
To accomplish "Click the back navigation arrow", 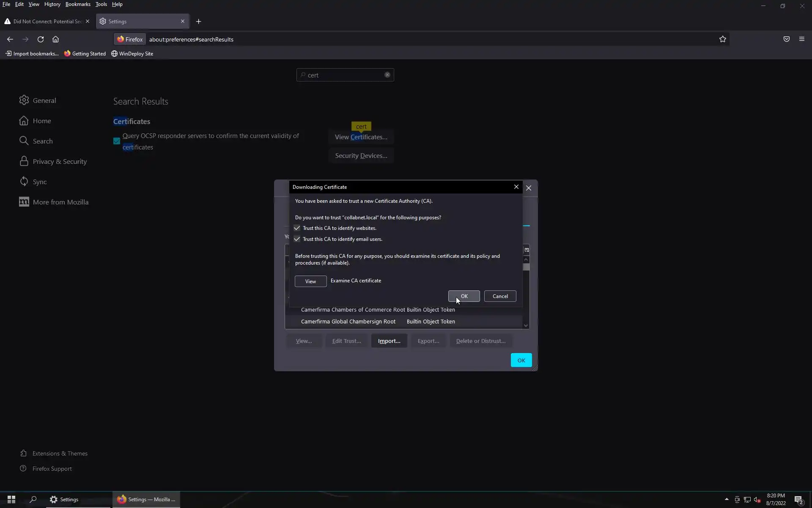I will click(10, 39).
